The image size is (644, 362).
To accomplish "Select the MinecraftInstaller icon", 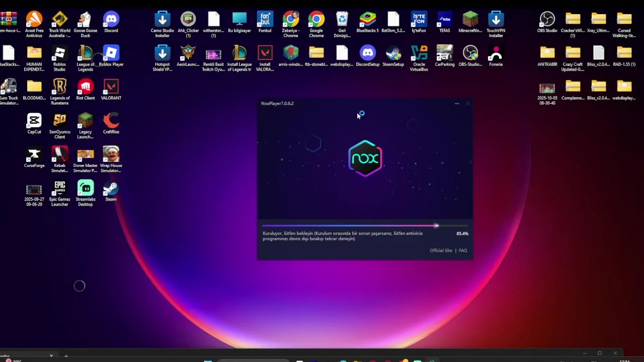I will [470, 23].
